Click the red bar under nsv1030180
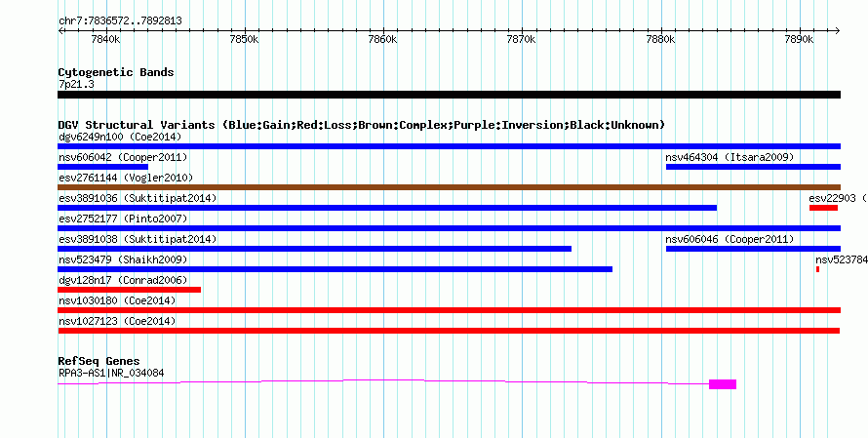The height and width of the screenshot is (438, 868). [449, 310]
